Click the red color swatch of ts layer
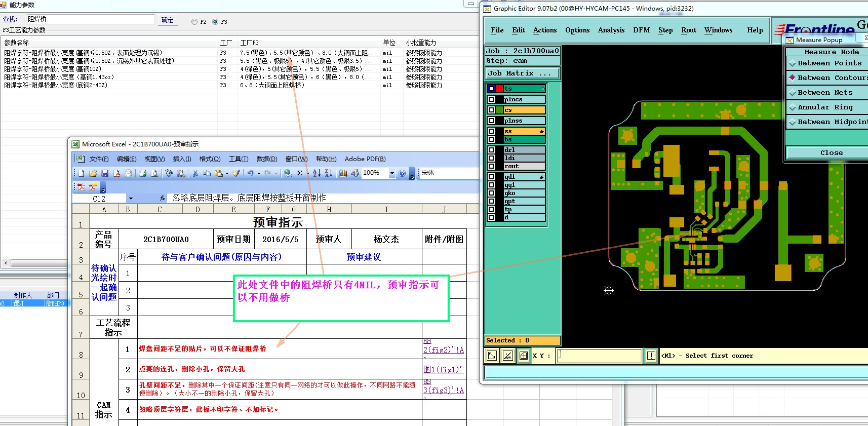868x426 pixels. point(499,89)
